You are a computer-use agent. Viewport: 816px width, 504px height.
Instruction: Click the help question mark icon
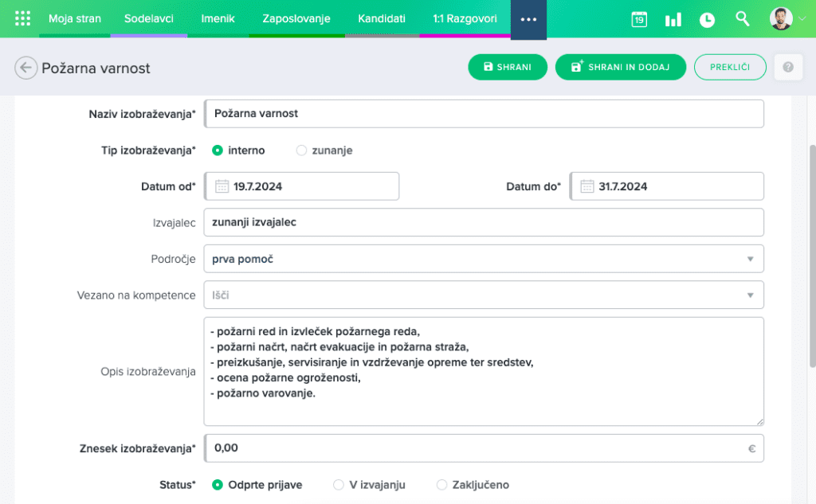pos(787,68)
